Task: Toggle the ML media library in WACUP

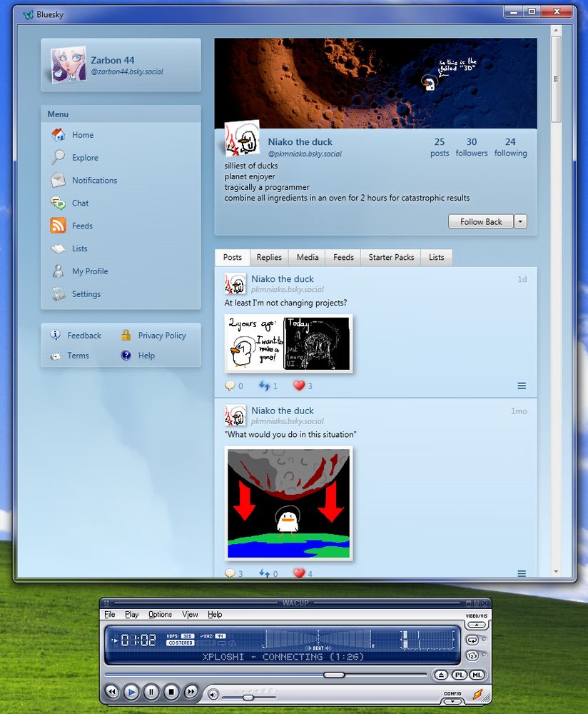Action: [477, 674]
